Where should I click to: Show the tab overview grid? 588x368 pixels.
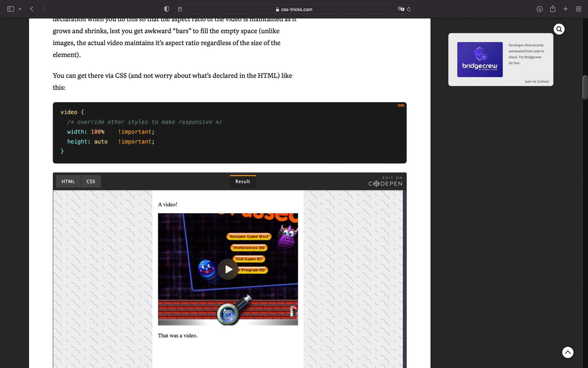click(x=579, y=9)
